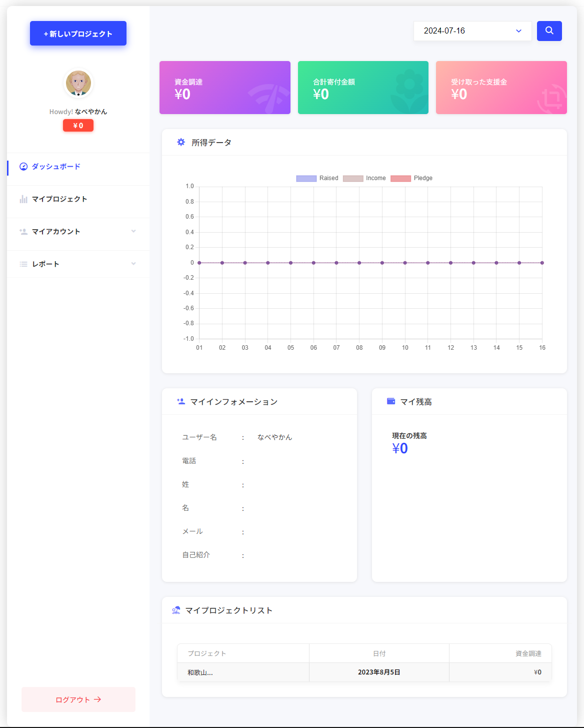Open マイプロジェクト from the sidebar
Screen dimensions: 584x728
point(59,199)
